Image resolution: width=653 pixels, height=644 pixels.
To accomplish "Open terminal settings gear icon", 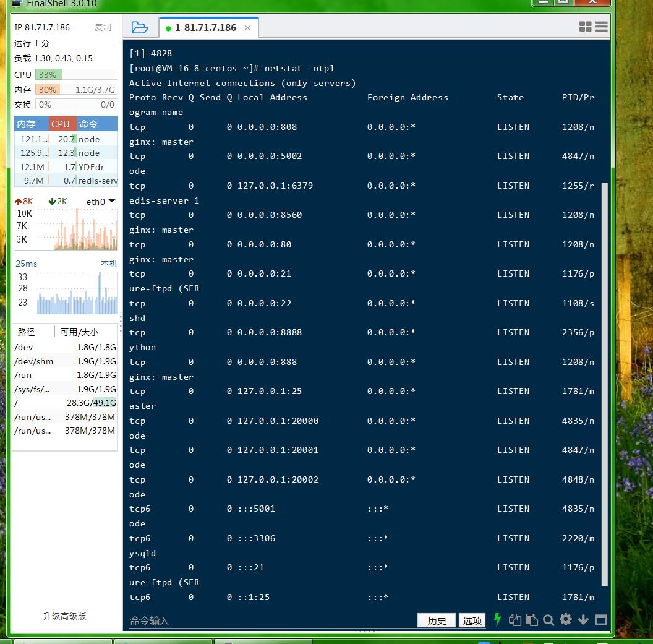I will click(x=565, y=620).
